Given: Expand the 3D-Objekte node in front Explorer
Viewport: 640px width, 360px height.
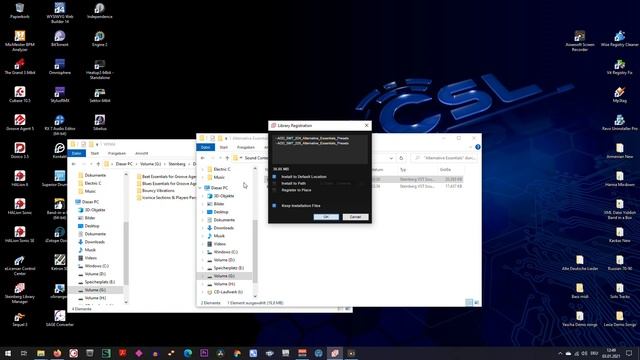Looking at the screenshot, I should point(203,196).
